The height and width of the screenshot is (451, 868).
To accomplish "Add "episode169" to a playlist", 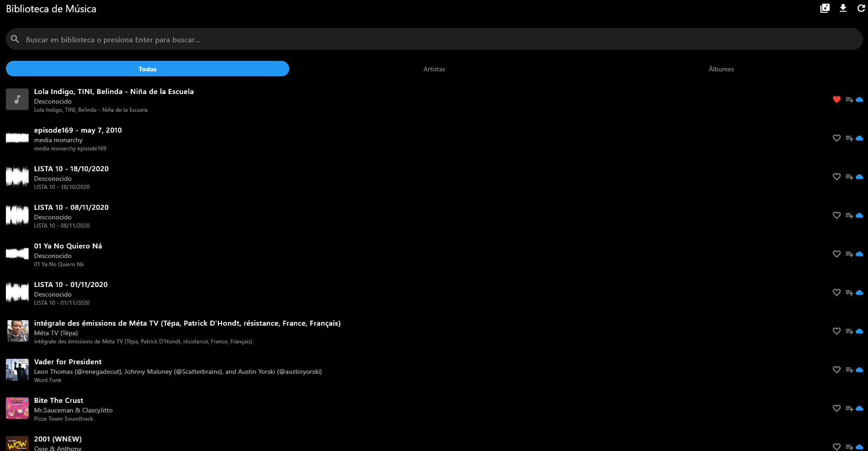I will coord(849,138).
